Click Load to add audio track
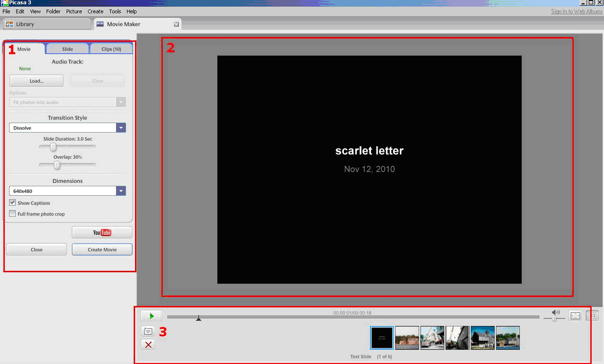Image resolution: width=604 pixels, height=364 pixels. pyautogui.click(x=37, y=81)
